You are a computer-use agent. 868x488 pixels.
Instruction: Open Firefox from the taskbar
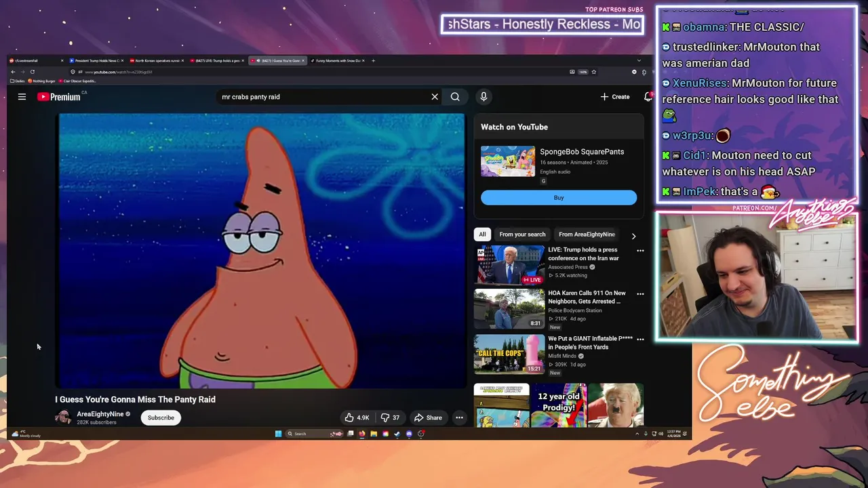(362, 434)
